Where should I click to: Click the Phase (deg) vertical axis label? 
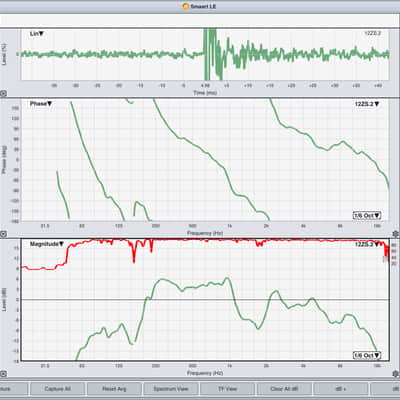point(4,159)
